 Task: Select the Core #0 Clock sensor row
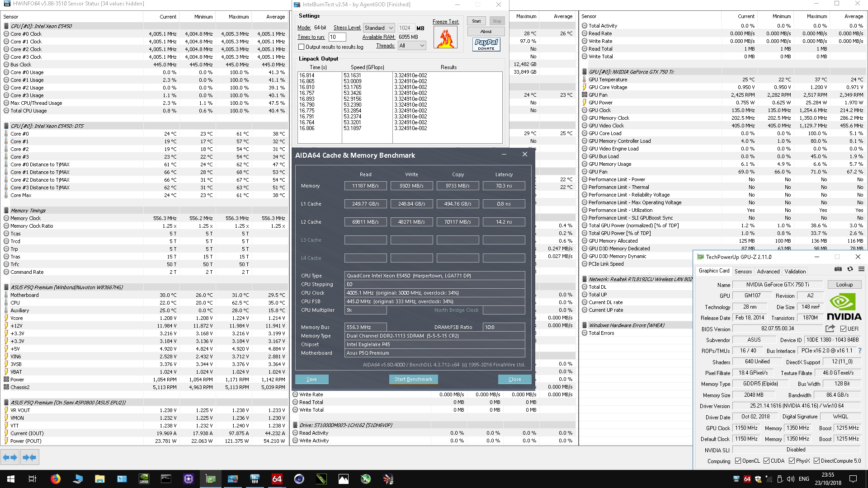pyautogui.click(x=145, y=34)
